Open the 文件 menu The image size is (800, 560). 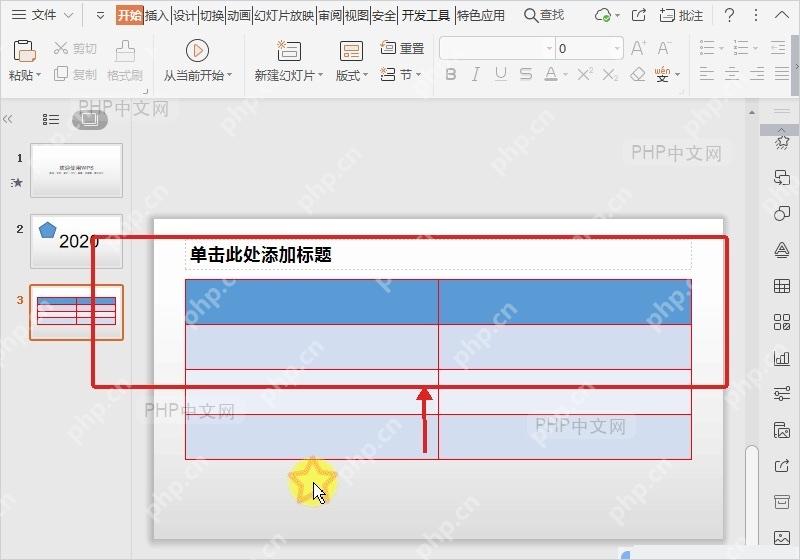43,15
